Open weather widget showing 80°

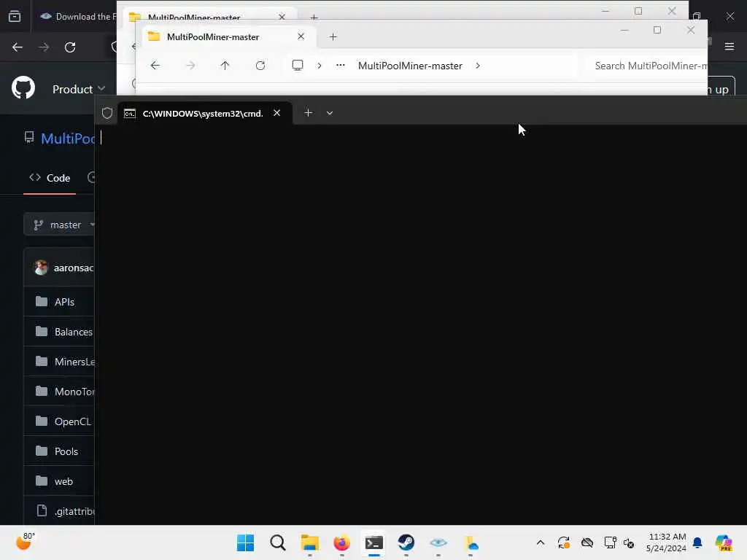pyautogui.click(x=25, y=542)
